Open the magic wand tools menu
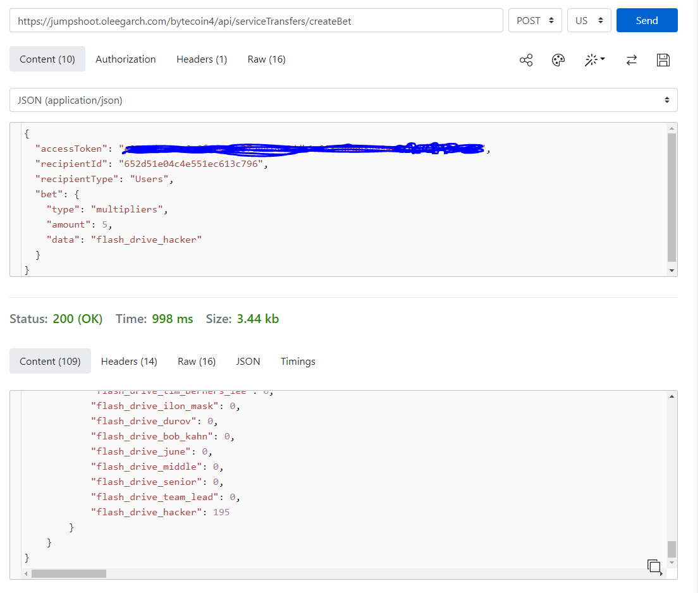 coord(594,60)
